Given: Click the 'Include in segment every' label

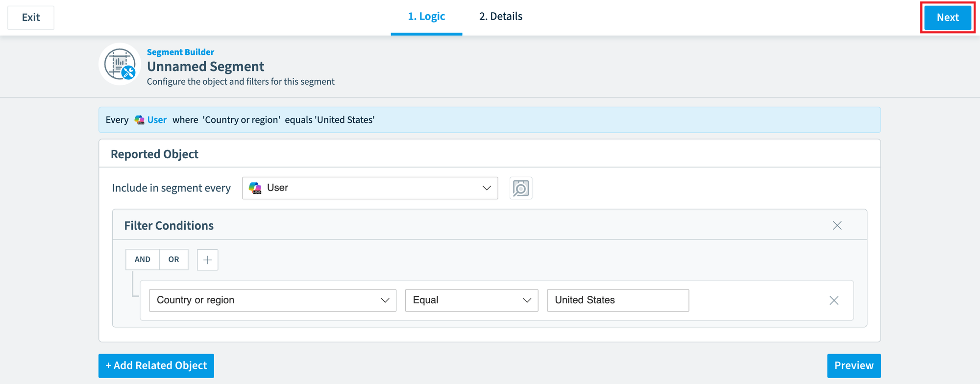Looking at the screenshot, I should pos(171,188).
